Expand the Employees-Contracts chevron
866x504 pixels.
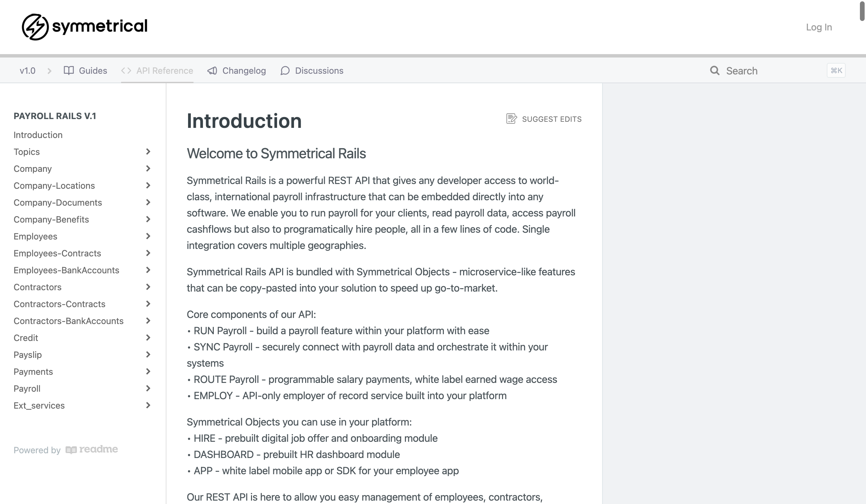[x=148, y=253]
